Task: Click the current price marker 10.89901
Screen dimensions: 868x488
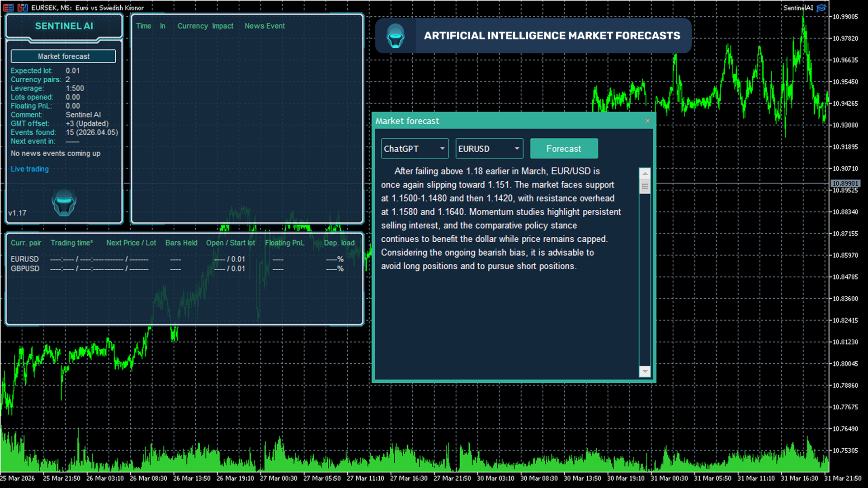Action: pyautogui.click(x=846, y=183)
